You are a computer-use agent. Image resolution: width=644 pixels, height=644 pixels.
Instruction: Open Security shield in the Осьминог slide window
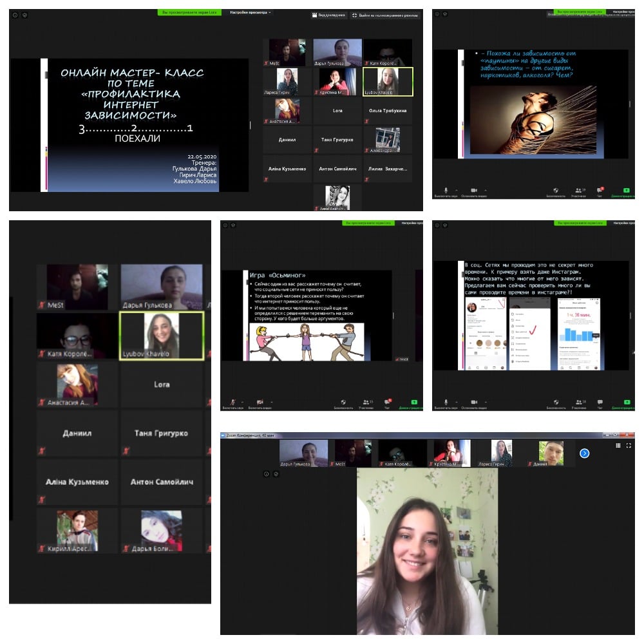pos(344,402)
